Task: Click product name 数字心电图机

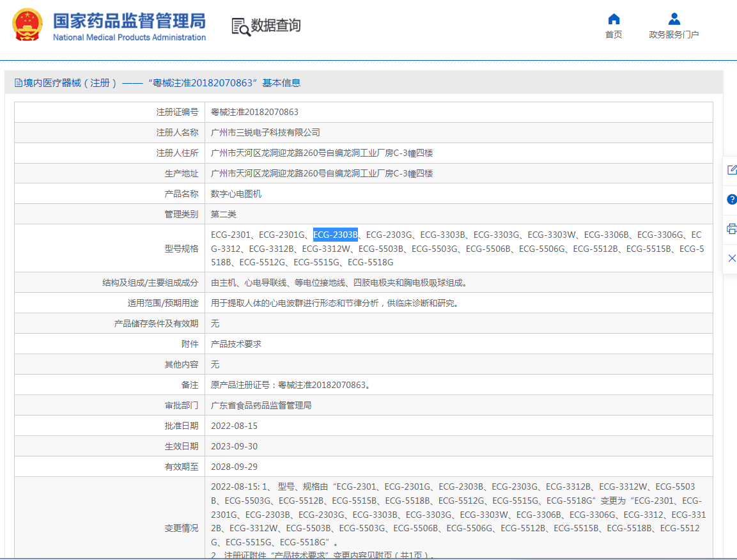Action: [236, 194]
